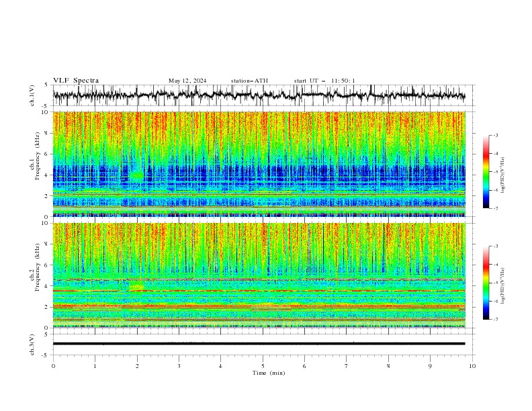The width and height of the screenshot is (532, 411).
Task: Click the ch.2 spectrogram panel
Action: pos(259,275)
